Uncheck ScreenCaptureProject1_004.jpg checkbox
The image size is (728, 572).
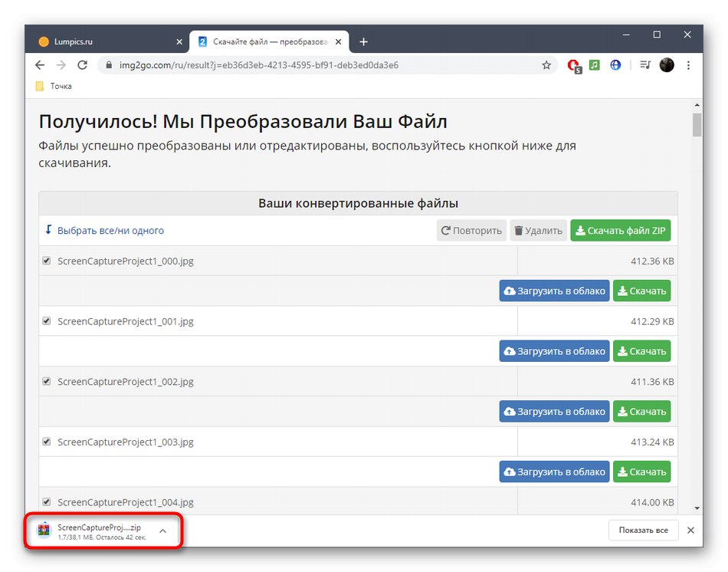tap(47, 501)
